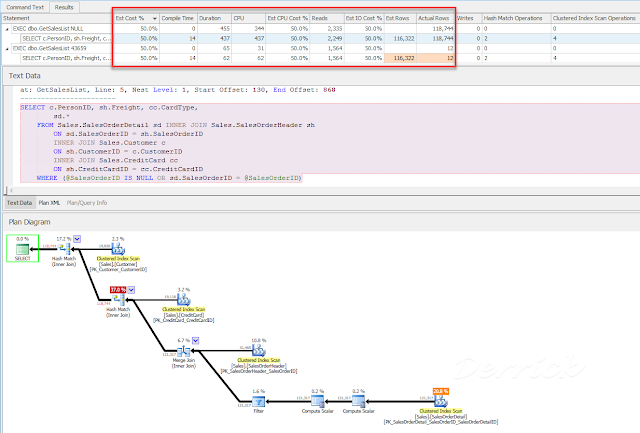
Task: Click the Reads cell showing 2,249
Action: coord(327,38)
